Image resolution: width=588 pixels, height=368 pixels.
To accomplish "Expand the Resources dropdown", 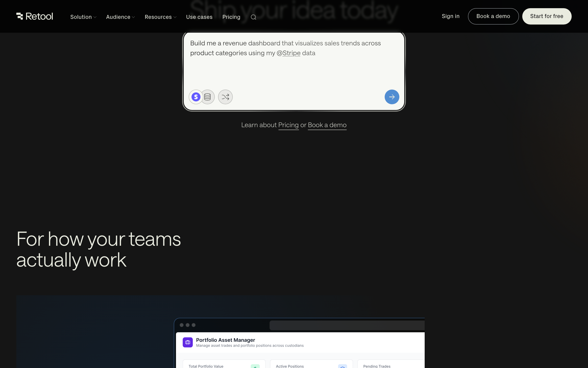I will coord(161,17).
